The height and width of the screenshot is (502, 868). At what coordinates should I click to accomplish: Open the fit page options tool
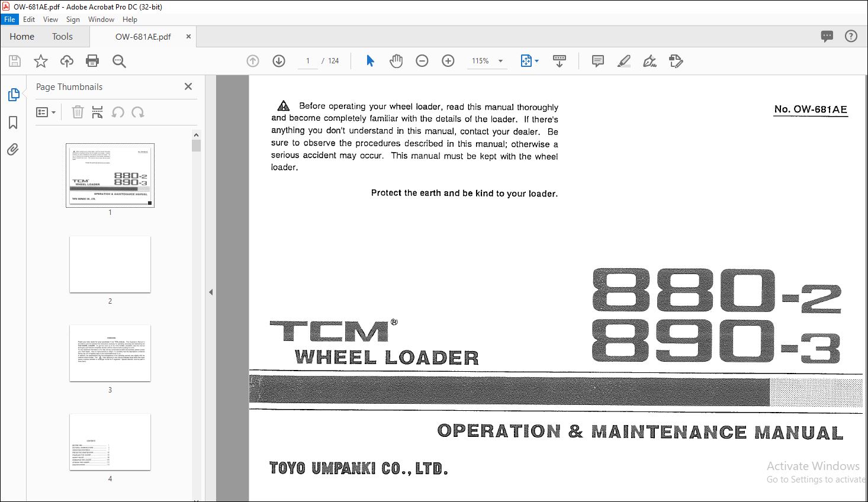click(529, 61)
